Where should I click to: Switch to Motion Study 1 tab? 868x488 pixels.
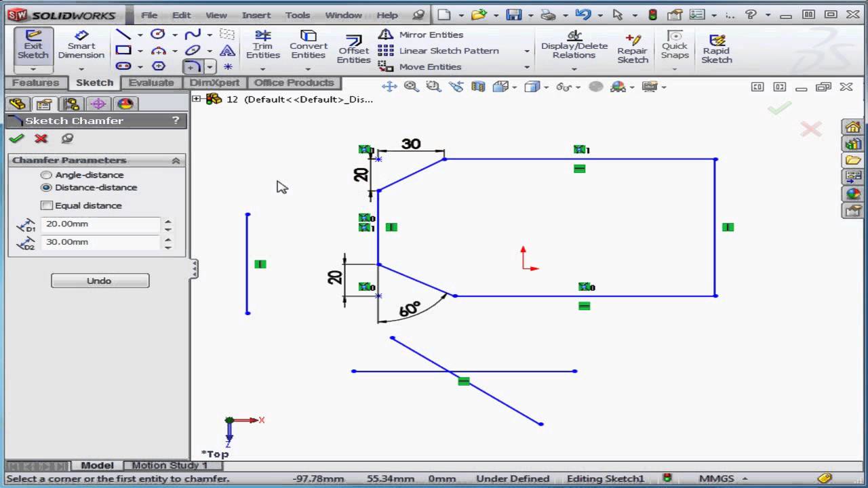coord(170,466)
